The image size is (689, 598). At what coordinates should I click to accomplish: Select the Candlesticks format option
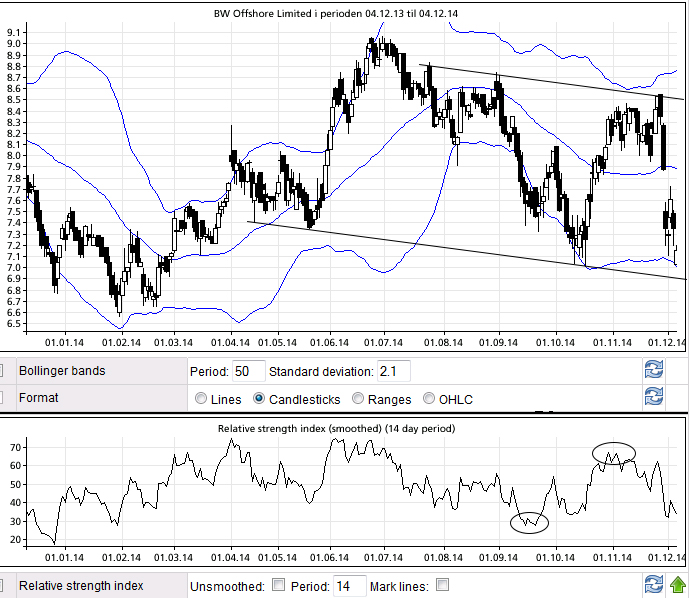coord(260,399)
